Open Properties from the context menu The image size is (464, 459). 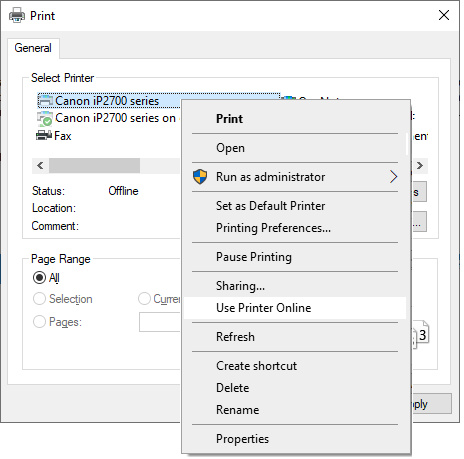coord(295,439)
